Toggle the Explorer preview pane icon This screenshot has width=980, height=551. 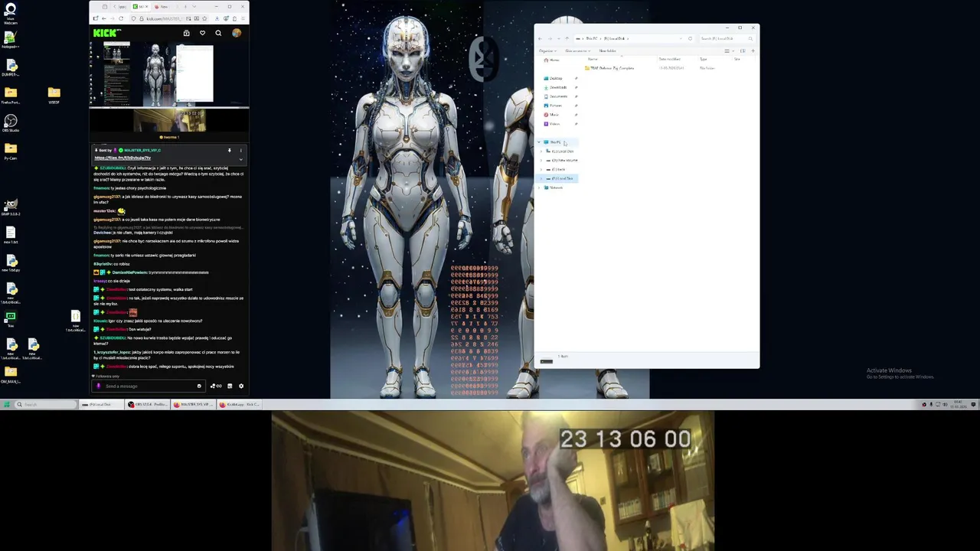click(x=743, y=51)
